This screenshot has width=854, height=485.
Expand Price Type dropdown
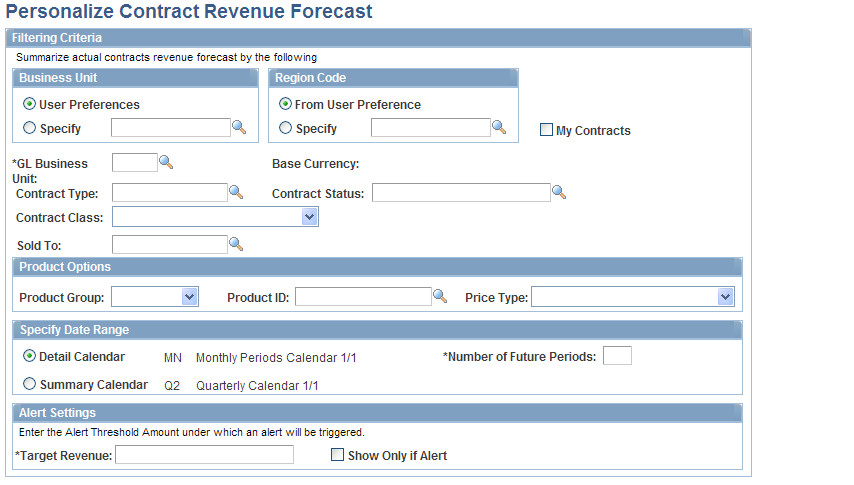725,297
